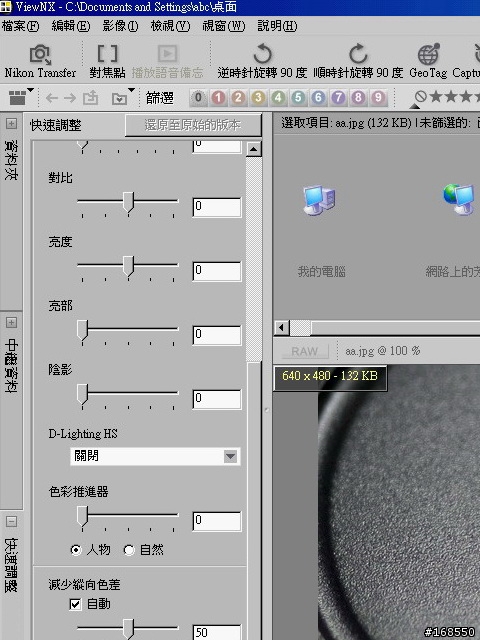Click the 色彩推進器 slider handle
480x640 pixels.
(x=82, y=517)
